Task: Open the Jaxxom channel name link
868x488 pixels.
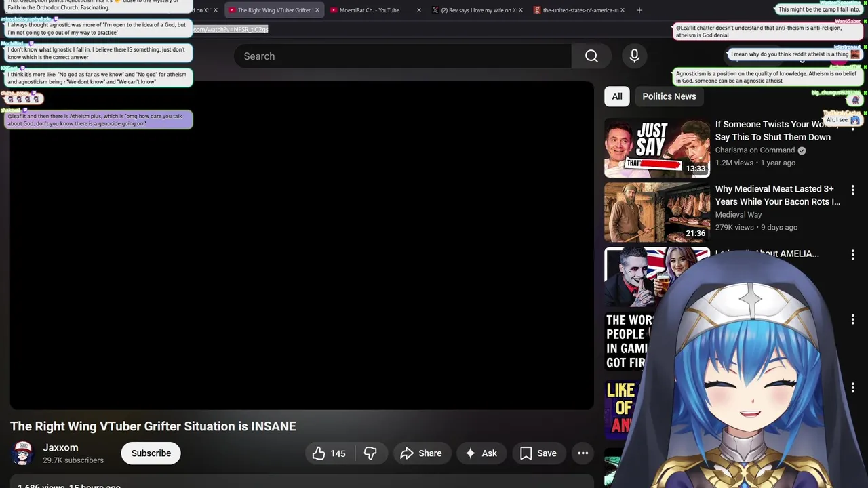Action: pos(60,448)
